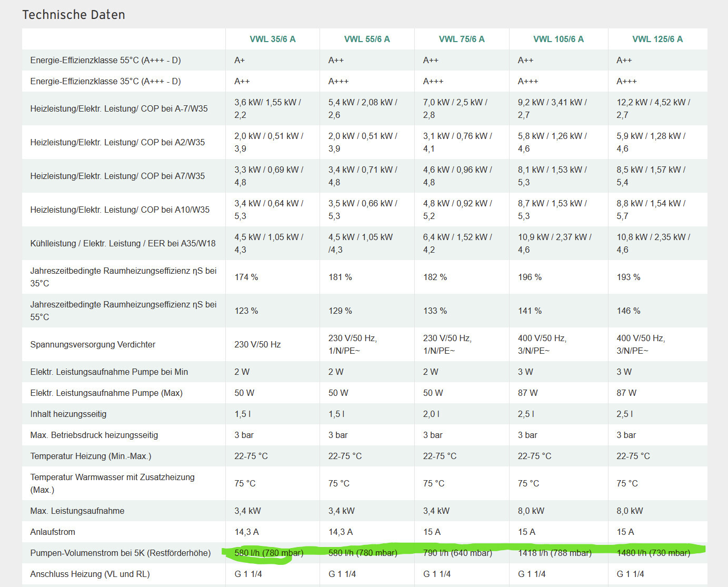Click the VWL 35/6 A column header
Screen dimensions: 728x587
272,39
